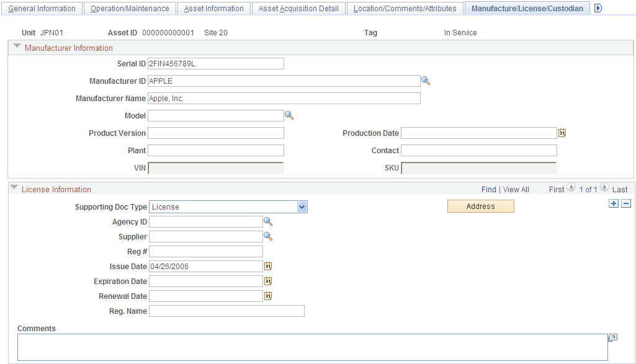Click inside the Comments text area

coord(312,347)
